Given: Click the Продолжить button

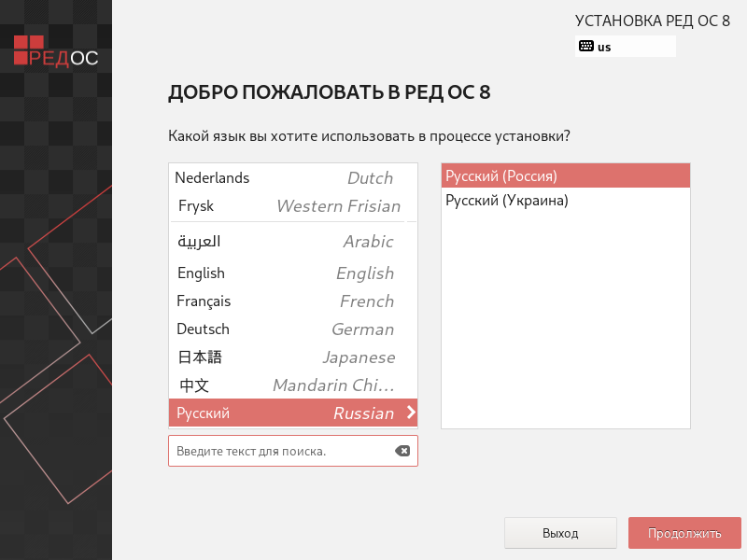Looking at the screenshot, I should [684, 533].
